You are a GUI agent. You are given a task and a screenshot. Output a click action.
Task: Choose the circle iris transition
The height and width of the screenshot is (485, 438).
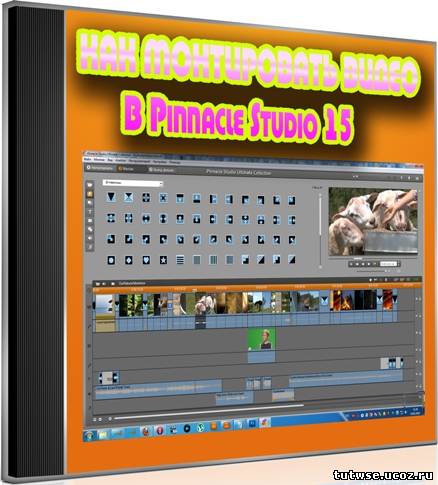pyautogui.click(x=111, y=260)
